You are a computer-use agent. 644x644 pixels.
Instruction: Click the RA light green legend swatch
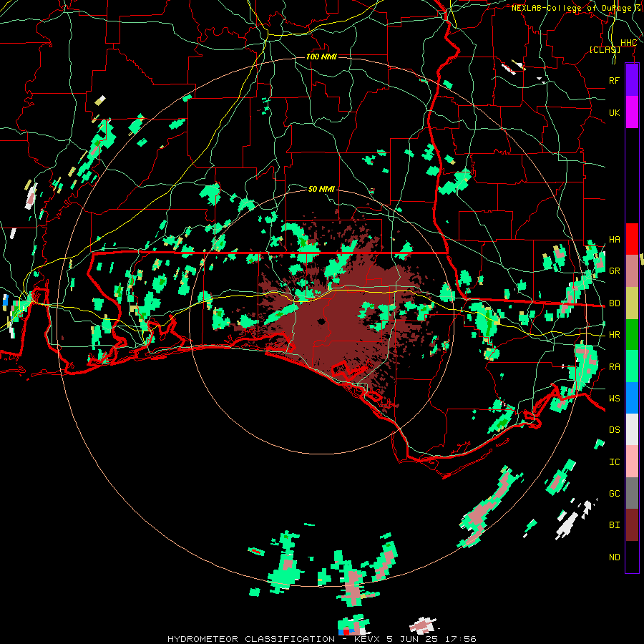tap(632, 366)
